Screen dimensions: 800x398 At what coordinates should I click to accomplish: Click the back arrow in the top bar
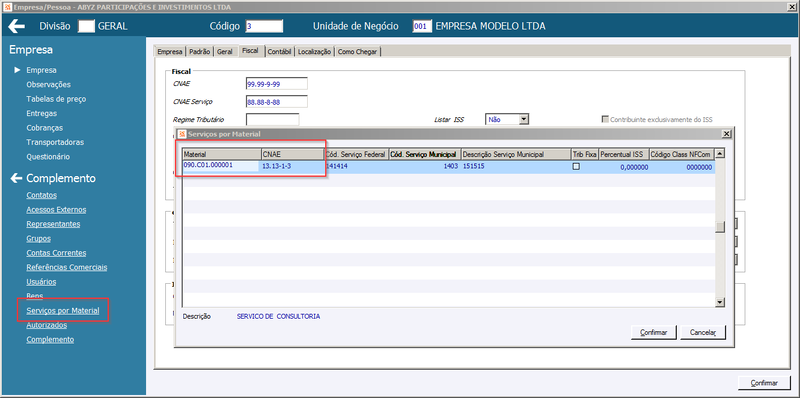click(x=17, y=26)
